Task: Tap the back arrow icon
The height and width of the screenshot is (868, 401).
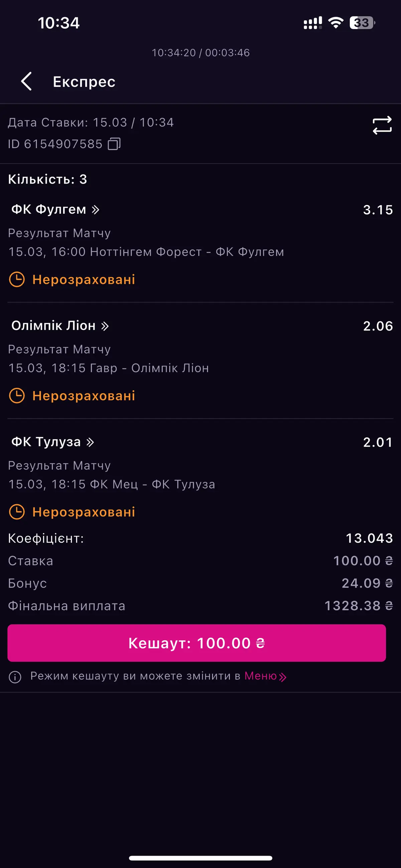Action: coord(27,82)
